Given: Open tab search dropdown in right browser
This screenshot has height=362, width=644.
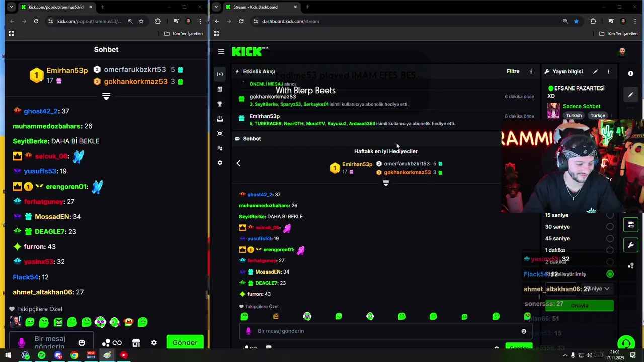Looking at the screenshot, I should point(216,7).
